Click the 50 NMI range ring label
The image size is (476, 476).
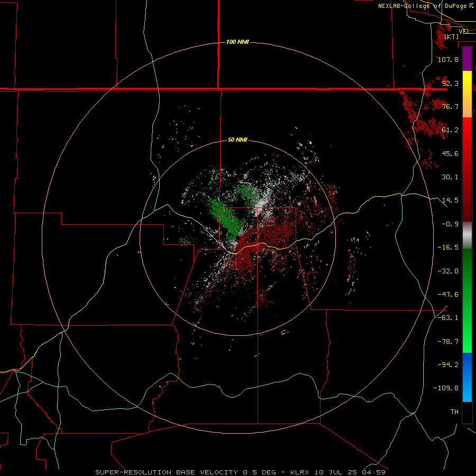click(x=237, y=140)
